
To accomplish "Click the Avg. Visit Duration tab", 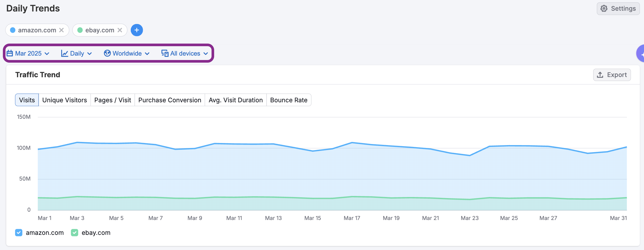I will [x=236, y=100].
